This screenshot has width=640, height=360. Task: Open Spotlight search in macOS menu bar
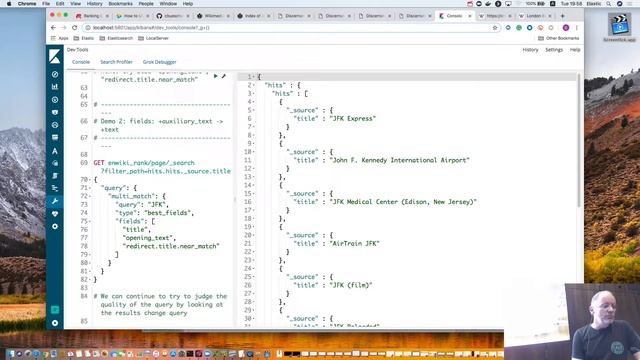click(x=609, y=4)
